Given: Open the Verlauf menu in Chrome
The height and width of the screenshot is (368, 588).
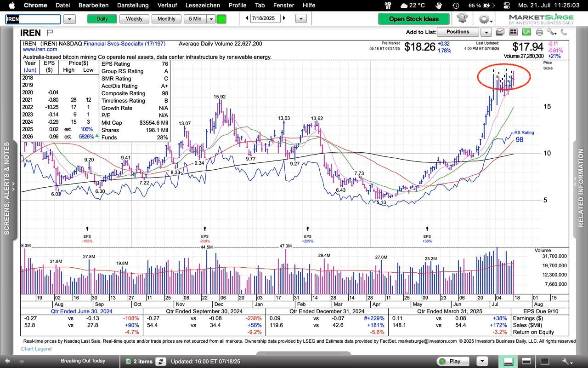Looking at the screenshot, I should click(x=167, y=5).
